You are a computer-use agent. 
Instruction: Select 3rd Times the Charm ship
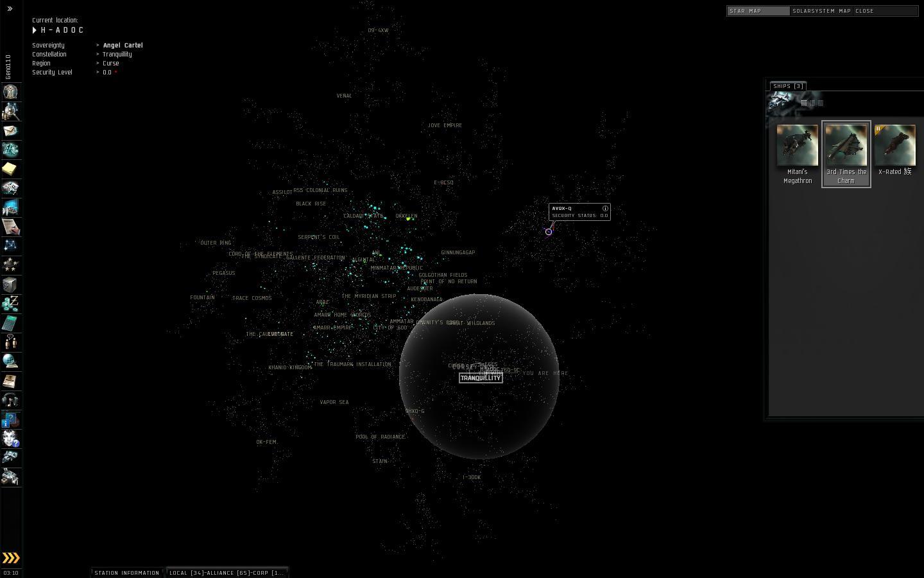846,154
